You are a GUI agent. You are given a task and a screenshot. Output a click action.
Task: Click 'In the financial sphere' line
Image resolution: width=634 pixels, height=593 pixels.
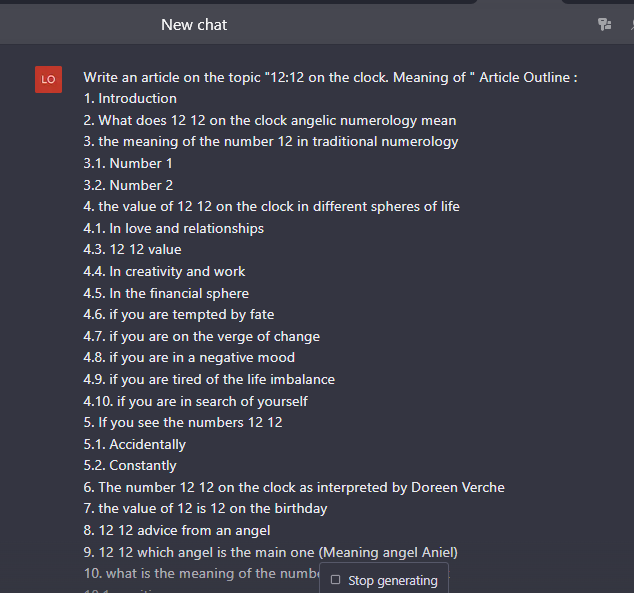tap(166, 293)
